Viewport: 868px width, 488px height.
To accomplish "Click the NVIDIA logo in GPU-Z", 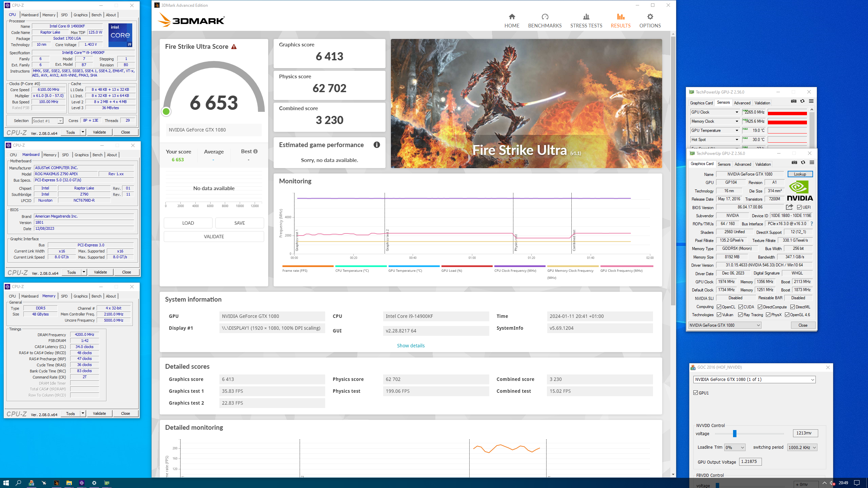I will pos(800,190).
